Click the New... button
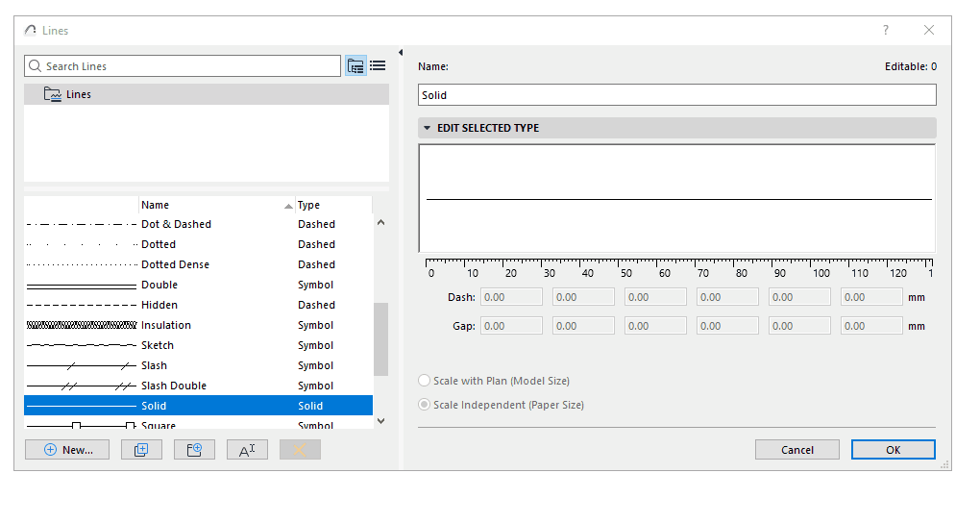Image resolution: width=980 pixels, height=523 pixels. pyautogui.click(x=67, y=450)
